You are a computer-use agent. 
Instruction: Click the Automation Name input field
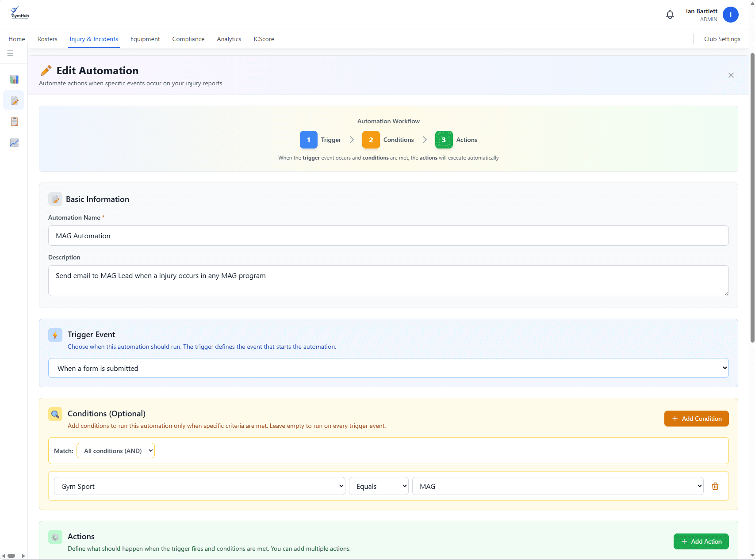pos(388,236)
